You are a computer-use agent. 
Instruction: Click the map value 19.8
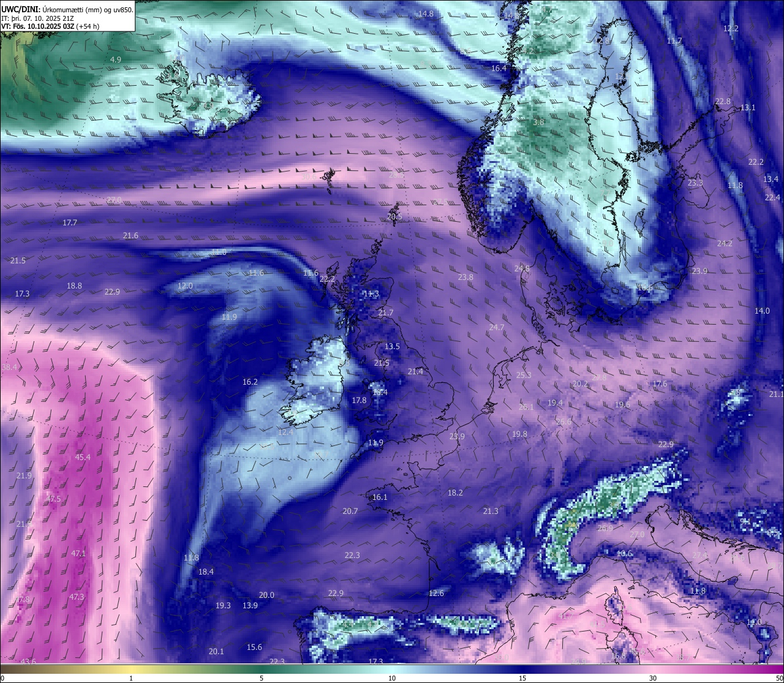coord(519,434)
